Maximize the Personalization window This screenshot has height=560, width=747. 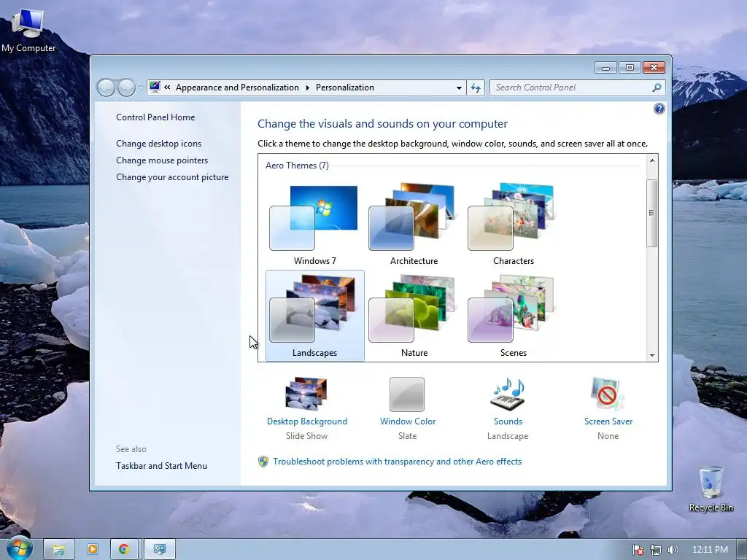[630, 68]
